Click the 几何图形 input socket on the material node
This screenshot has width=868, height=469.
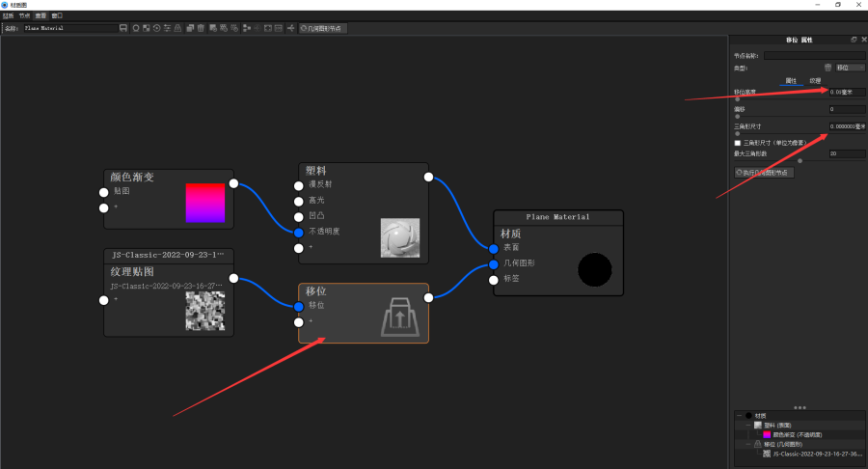494,263
